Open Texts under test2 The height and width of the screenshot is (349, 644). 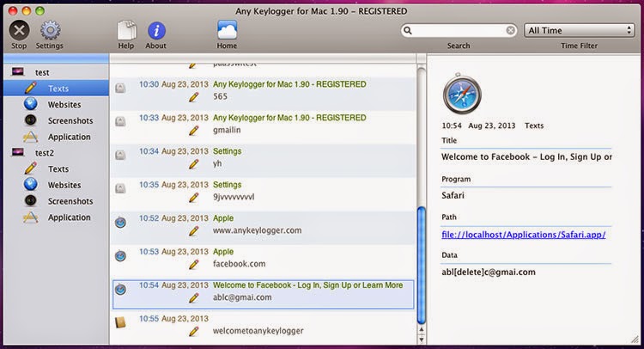57,169
